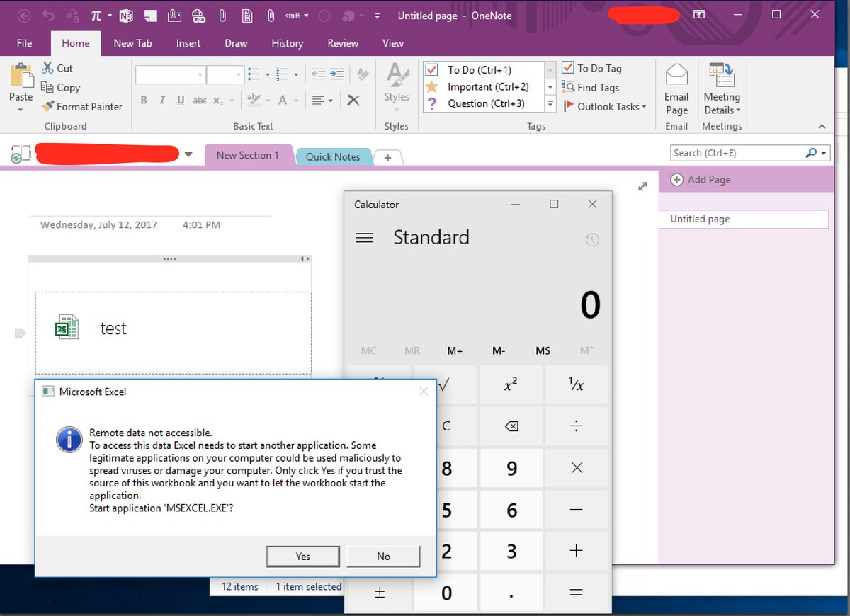
Task: Toggle Strikethrough formatting
Action: click(200, 101)
